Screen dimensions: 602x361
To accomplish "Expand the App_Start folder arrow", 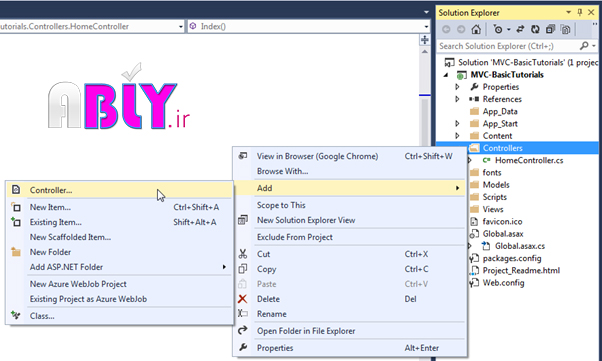I will (457, 124).
